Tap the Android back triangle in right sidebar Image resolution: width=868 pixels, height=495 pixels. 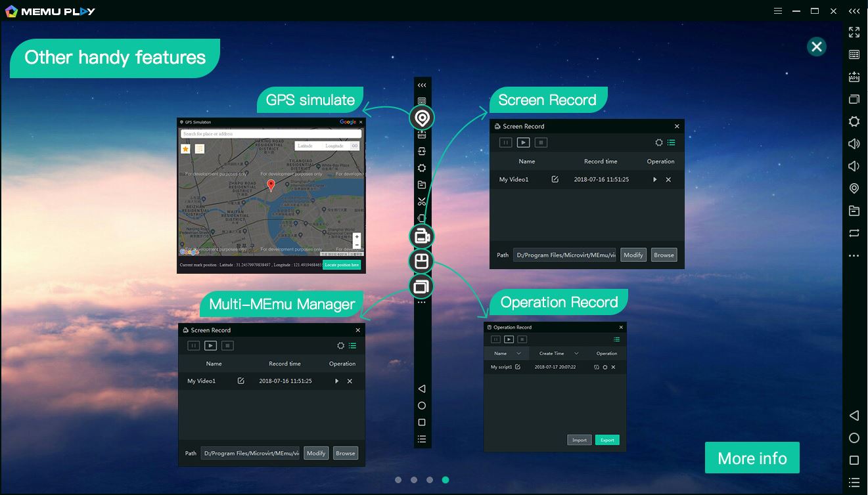pyautogui.click(x=854, y=416)
